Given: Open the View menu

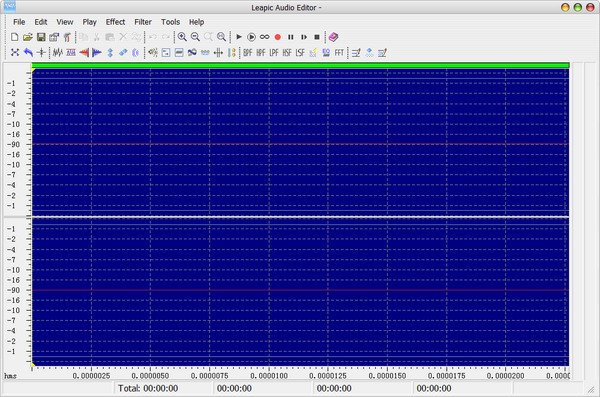Looking at the screenshot, I should pyautogui.click(x=65, y=22).
